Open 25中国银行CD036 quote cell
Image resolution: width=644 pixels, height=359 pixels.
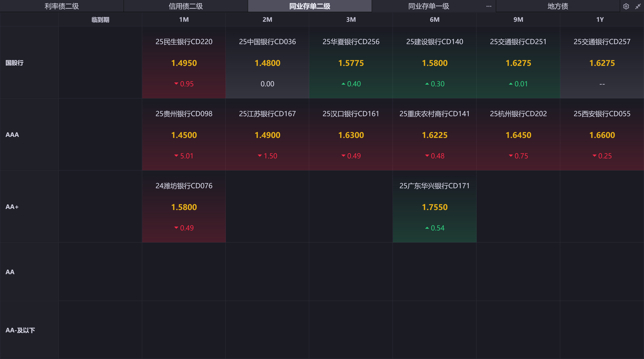267,62
